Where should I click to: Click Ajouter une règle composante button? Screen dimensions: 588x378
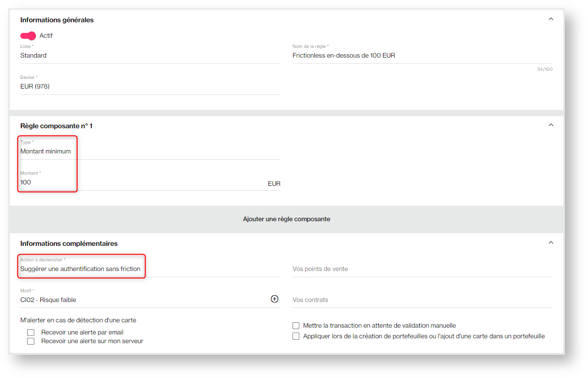pos(286,219)
